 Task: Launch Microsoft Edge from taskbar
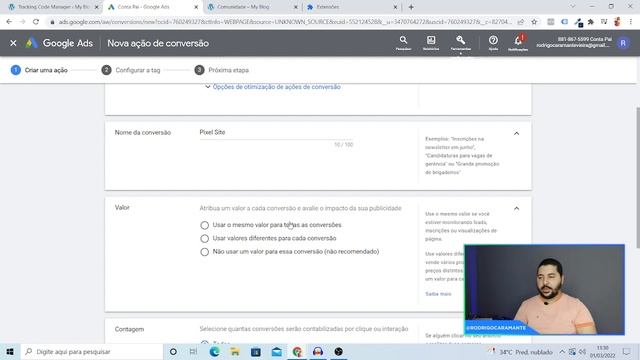[214, 351]
